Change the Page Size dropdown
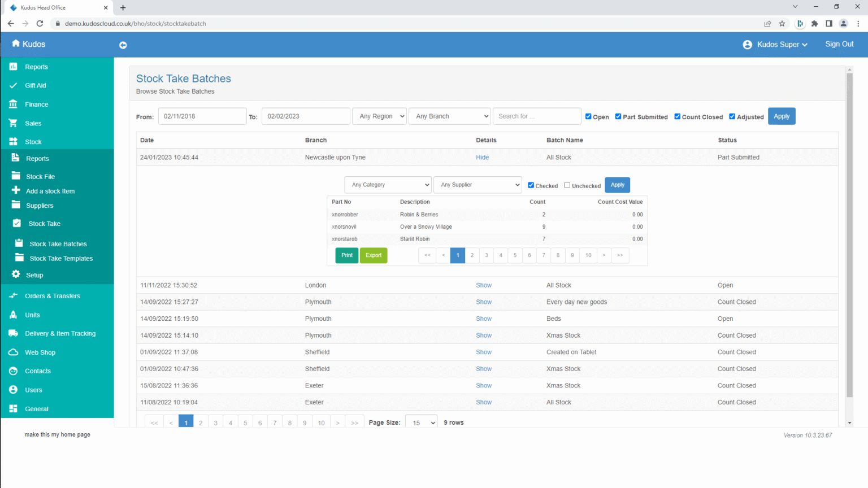 click(x=421, y=422)
